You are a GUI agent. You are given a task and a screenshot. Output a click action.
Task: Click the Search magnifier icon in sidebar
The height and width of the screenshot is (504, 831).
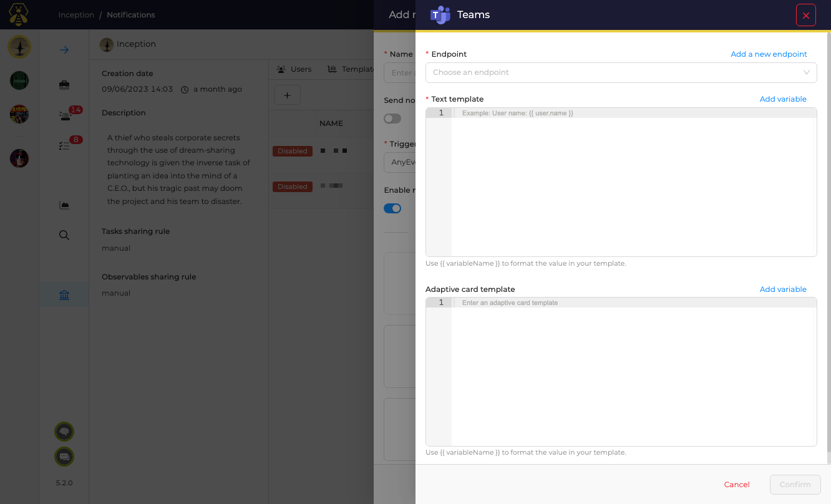pyautogui.click(x=64, y=235)
